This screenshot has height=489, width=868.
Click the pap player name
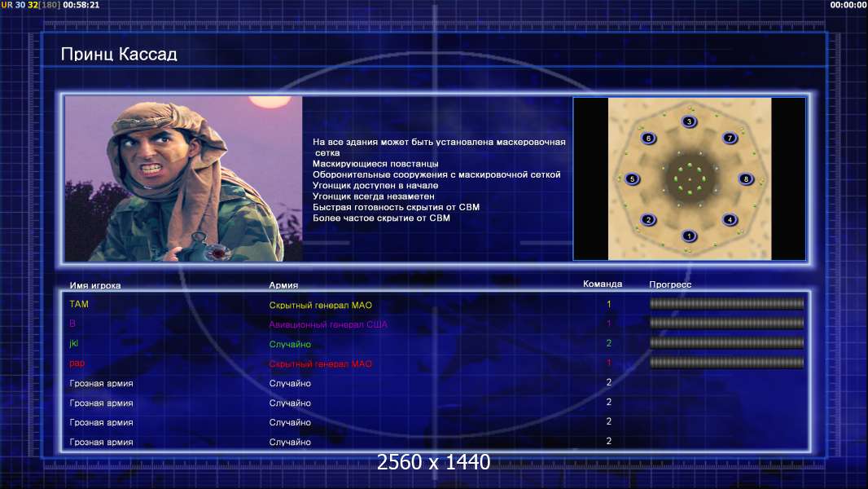tap(77, 363)
